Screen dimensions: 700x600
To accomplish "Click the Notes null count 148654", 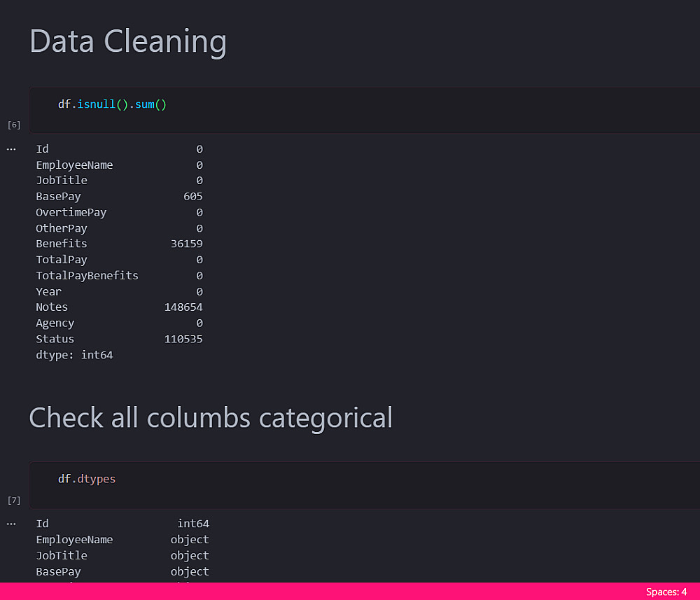I will pyautogui.click(x=183, y=307).
